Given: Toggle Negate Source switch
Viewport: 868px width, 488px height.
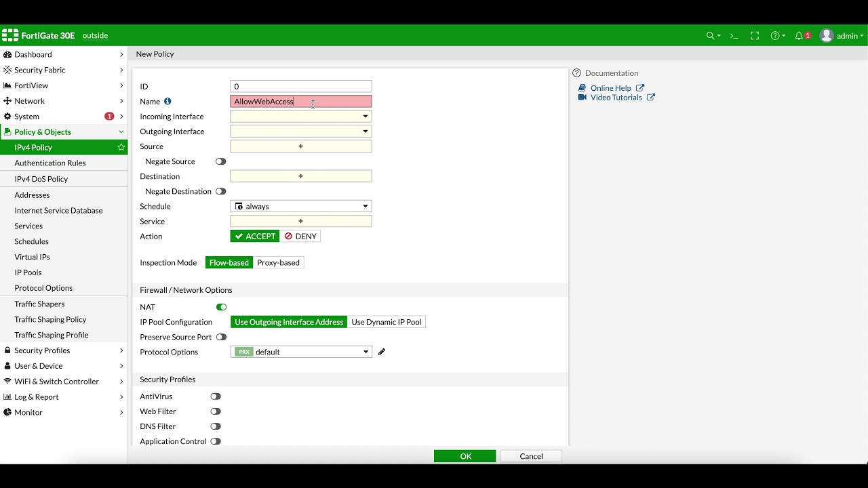Looking at the screenshot, I should tap(220, 161).
